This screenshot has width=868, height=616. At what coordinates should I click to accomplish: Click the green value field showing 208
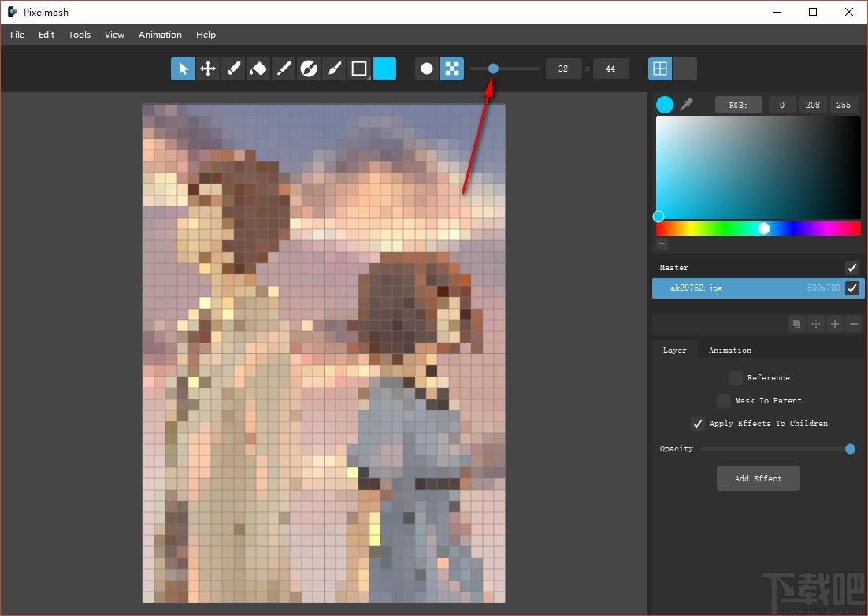pos(813,105)
